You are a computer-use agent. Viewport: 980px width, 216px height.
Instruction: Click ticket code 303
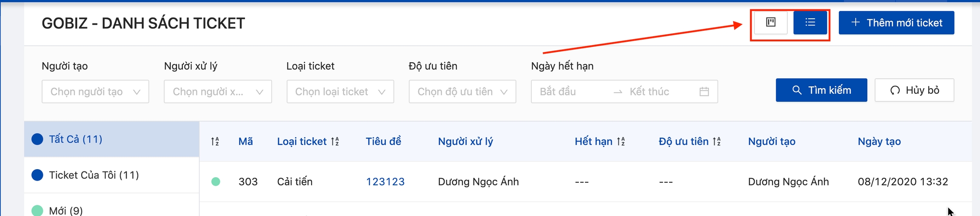click(x=248, y=182)
